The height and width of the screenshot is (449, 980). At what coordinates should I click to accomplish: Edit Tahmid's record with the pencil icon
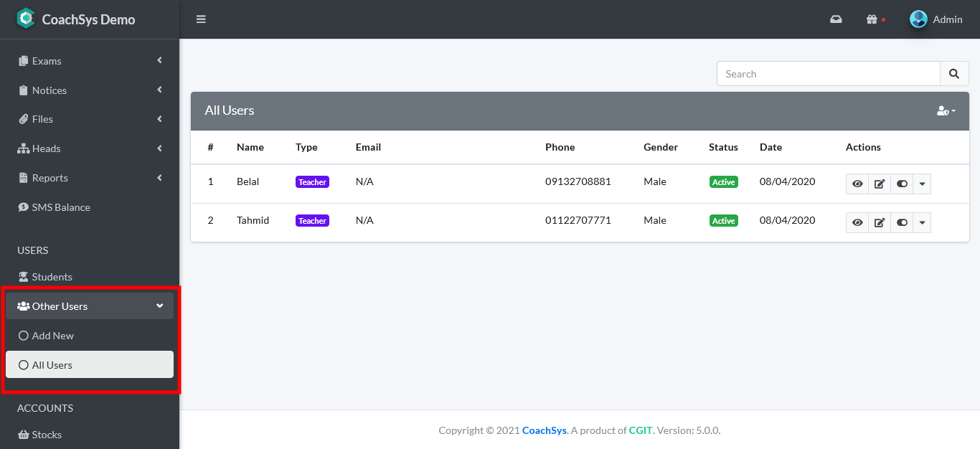pos(880,222)
